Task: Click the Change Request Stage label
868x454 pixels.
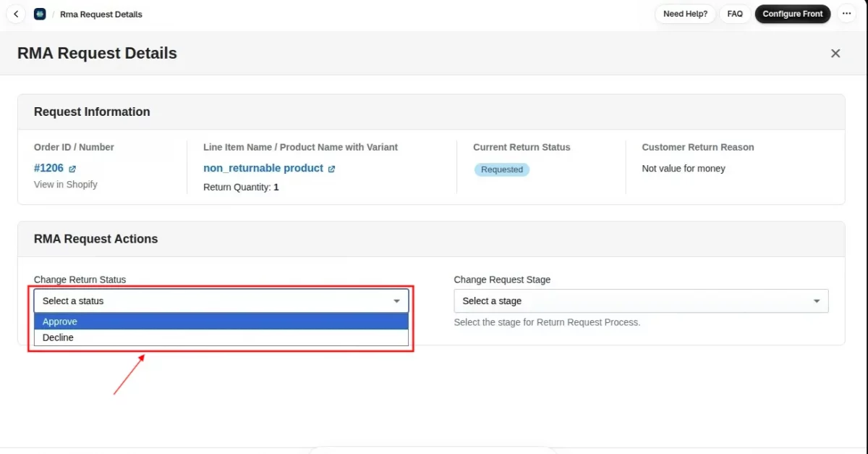Action: tap(502, 279)
